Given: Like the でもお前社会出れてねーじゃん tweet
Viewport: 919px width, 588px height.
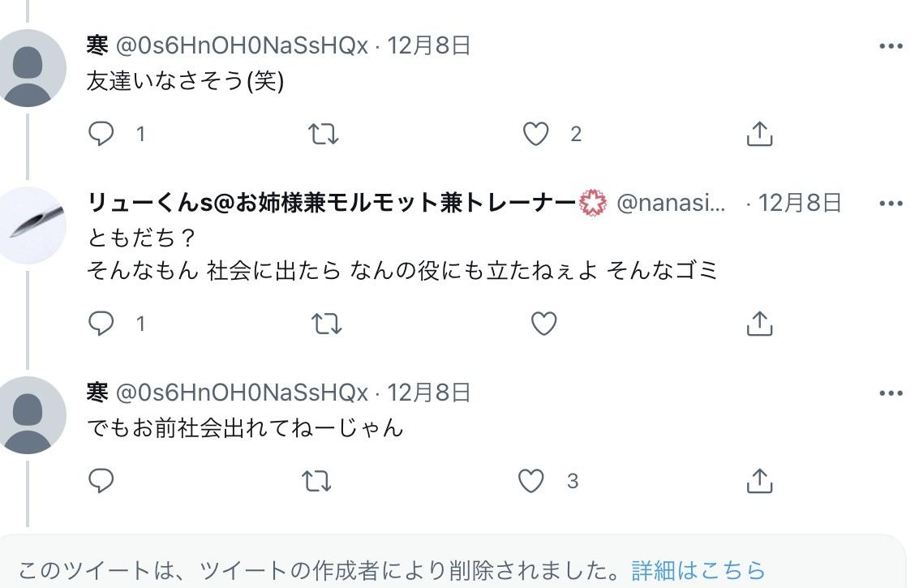Looking at the screenshot, I should (x=531, y=481).
